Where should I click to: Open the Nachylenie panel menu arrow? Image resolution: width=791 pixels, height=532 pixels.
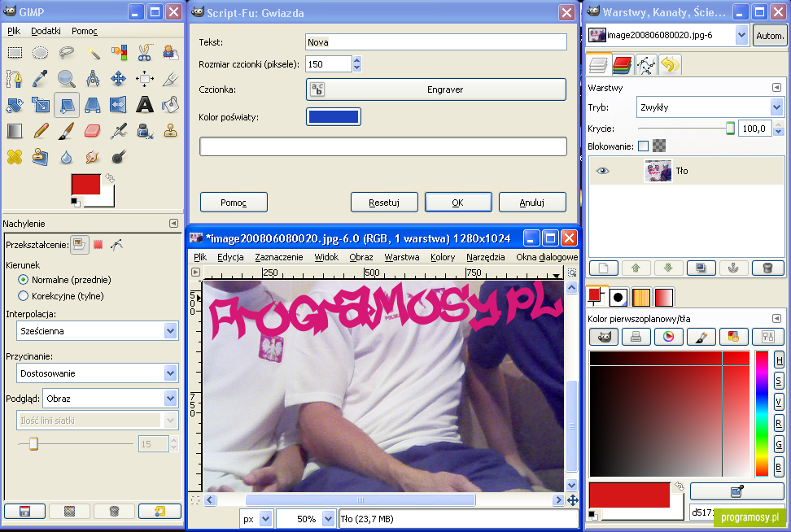coord(173,224)
